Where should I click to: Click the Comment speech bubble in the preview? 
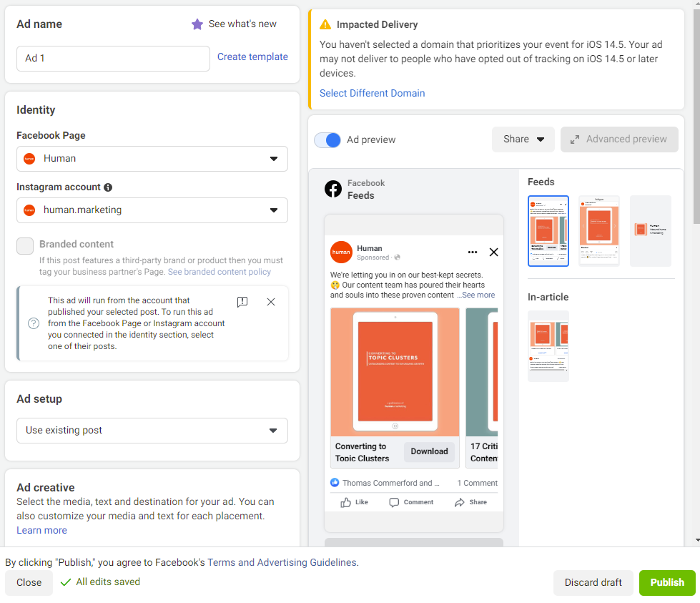394,502
